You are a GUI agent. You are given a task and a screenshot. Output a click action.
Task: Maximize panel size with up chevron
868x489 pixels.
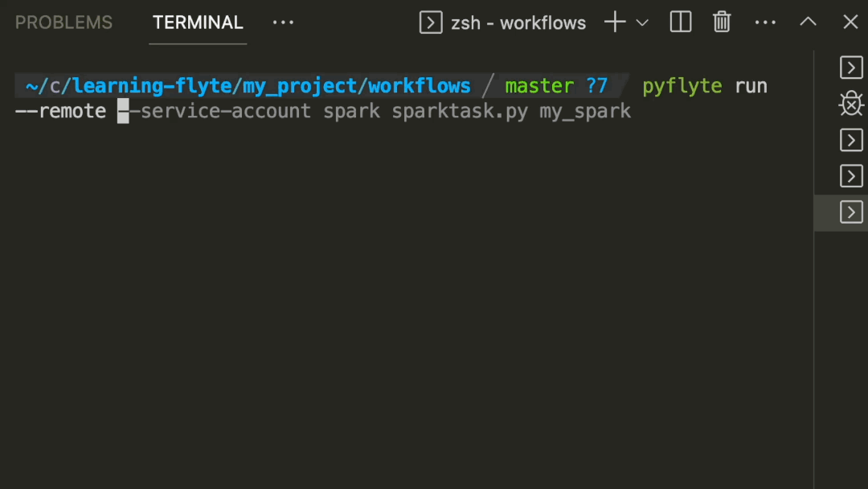coord(808,23)
